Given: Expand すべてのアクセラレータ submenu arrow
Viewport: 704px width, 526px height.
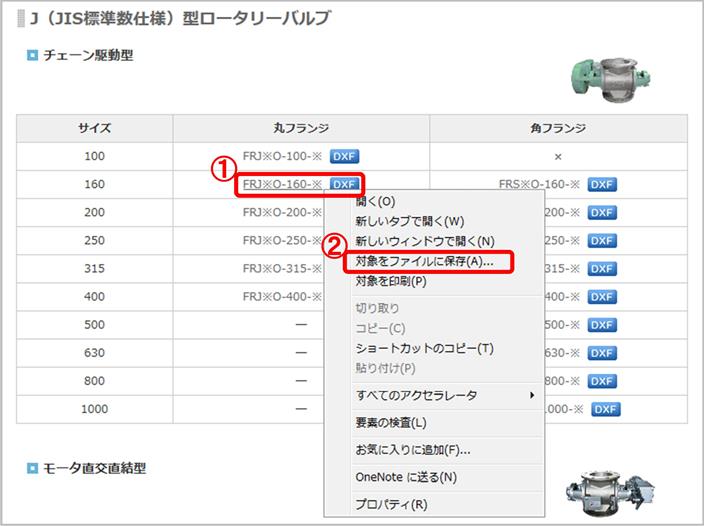Looking at the screenshot, I should (532, 395).
